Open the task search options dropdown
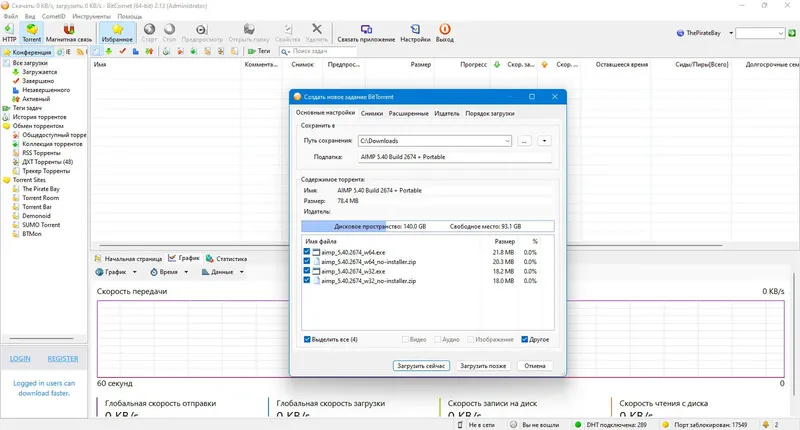The width and height of the screenshot is (800, 430). pos(286,52)
